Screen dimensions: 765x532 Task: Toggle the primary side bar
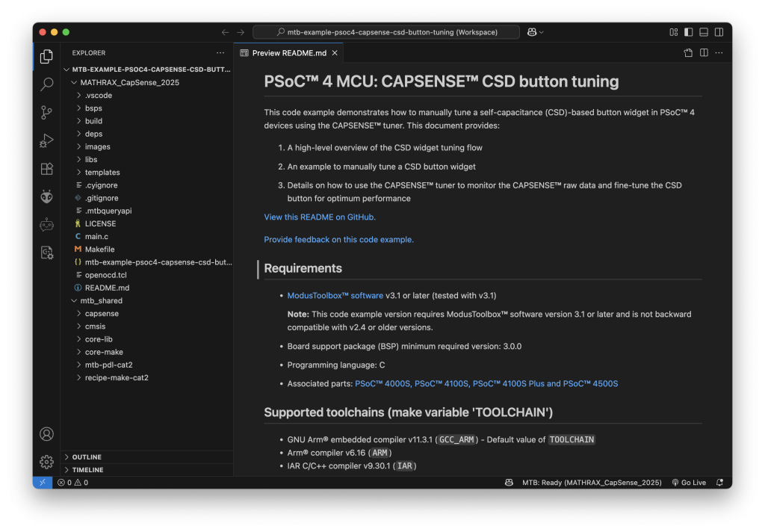click(x=688, y=32)
